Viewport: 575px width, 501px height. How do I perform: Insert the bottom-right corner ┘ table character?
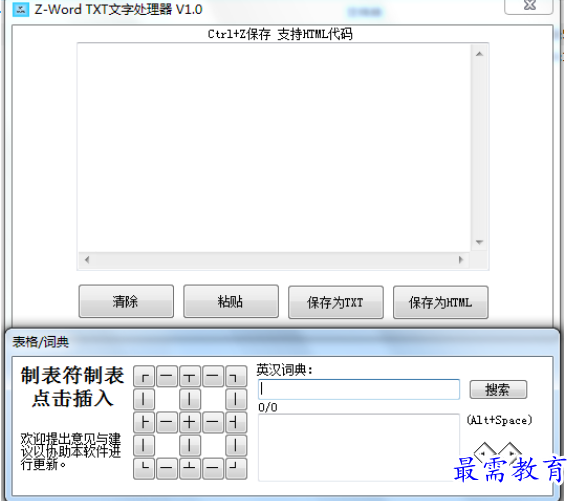(236, 469)
